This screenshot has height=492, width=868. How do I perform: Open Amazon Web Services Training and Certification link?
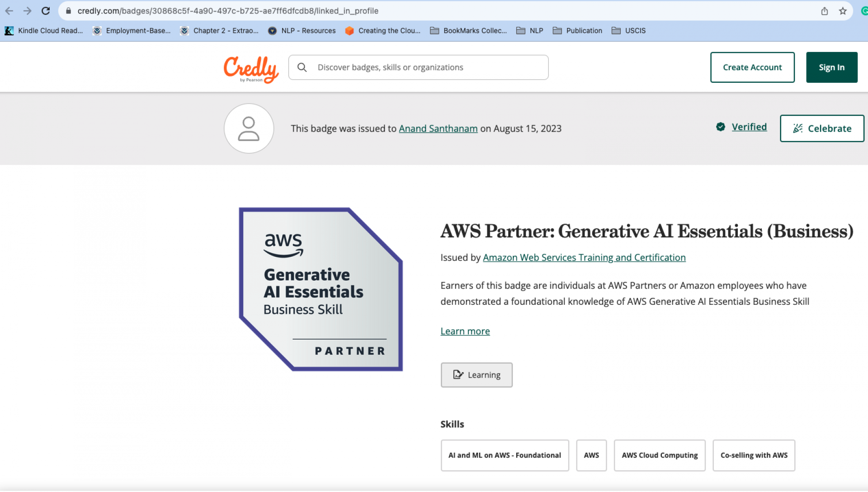click(x=584, y=257)
